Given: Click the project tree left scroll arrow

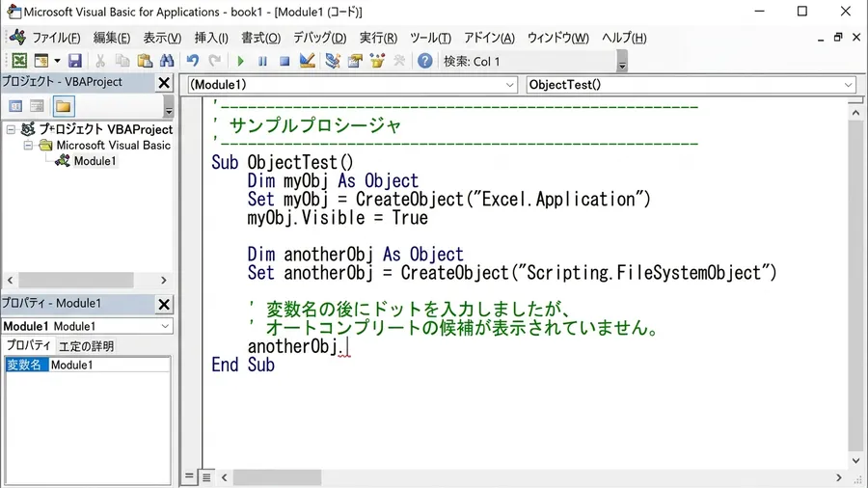Looking at the screenshot, I should (x=10, y=280).
